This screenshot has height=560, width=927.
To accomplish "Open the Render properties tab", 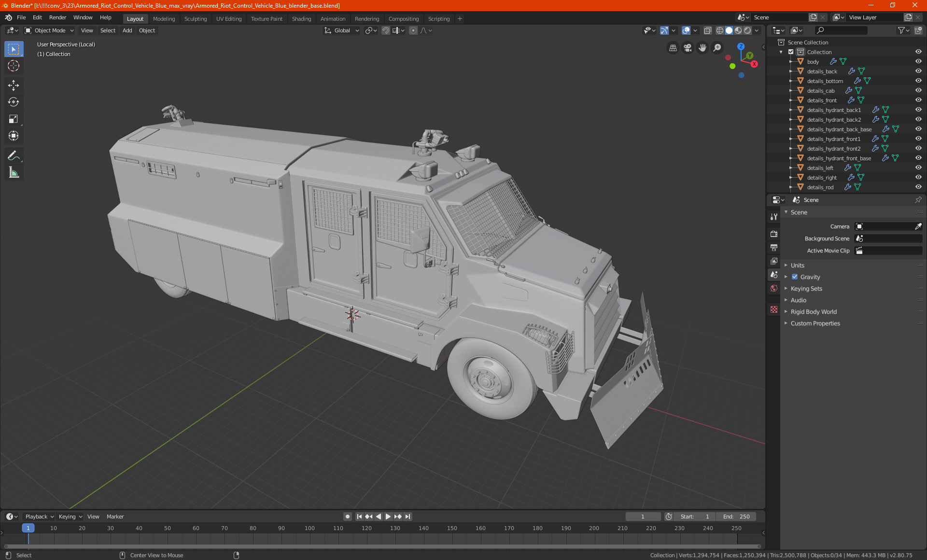I will pos(774,234).
